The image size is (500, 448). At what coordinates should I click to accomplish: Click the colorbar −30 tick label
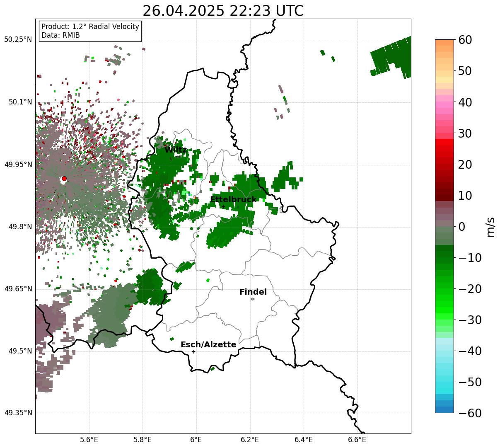point(469,320)
